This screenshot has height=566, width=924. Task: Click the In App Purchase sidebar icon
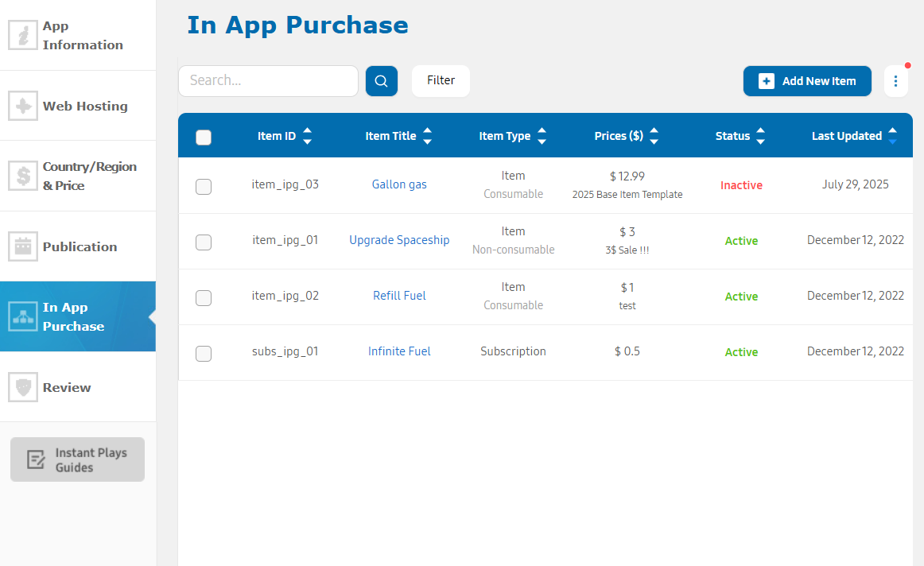tap(23, 317)
